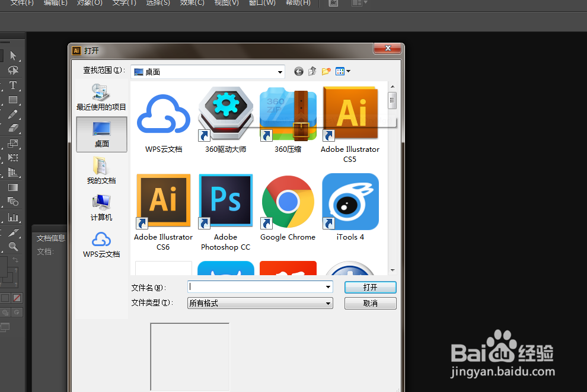Select Adobe Illustrator CS5 shortcut

[x=350, y=125]
